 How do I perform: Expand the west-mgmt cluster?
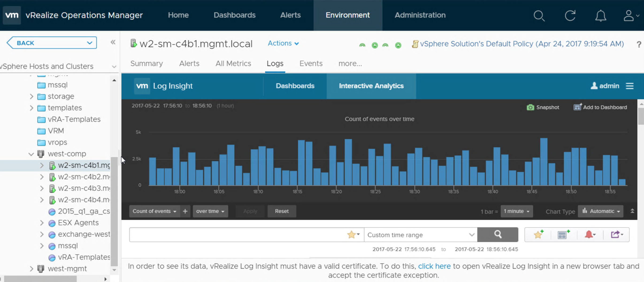tap(31, 269)
